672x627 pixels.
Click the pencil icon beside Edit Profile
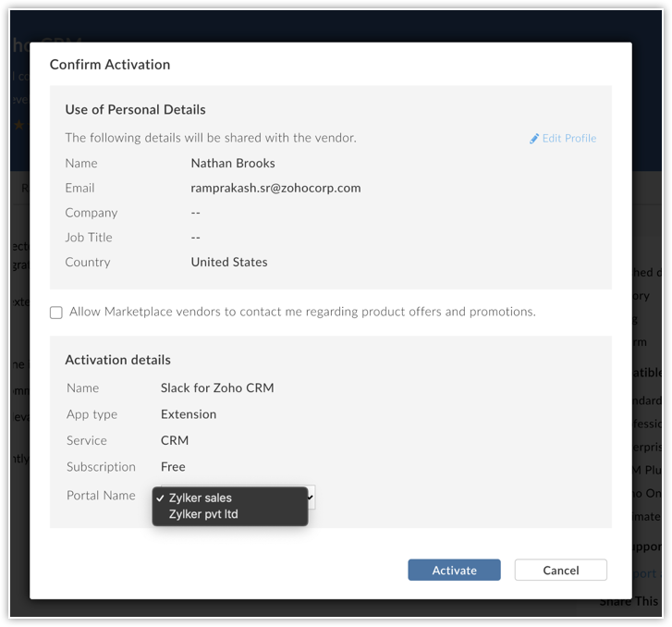point(534,139)
